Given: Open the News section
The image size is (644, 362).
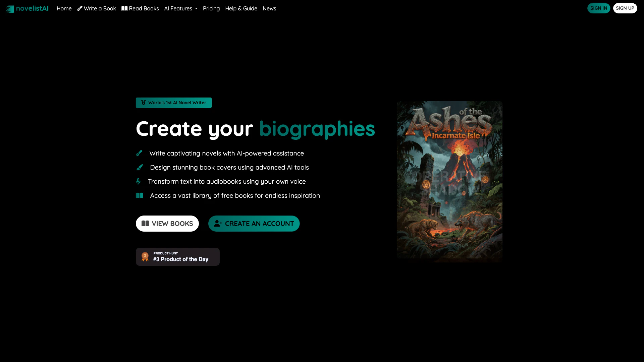Looking at the screenshot, I should click(x=269, y=8).
